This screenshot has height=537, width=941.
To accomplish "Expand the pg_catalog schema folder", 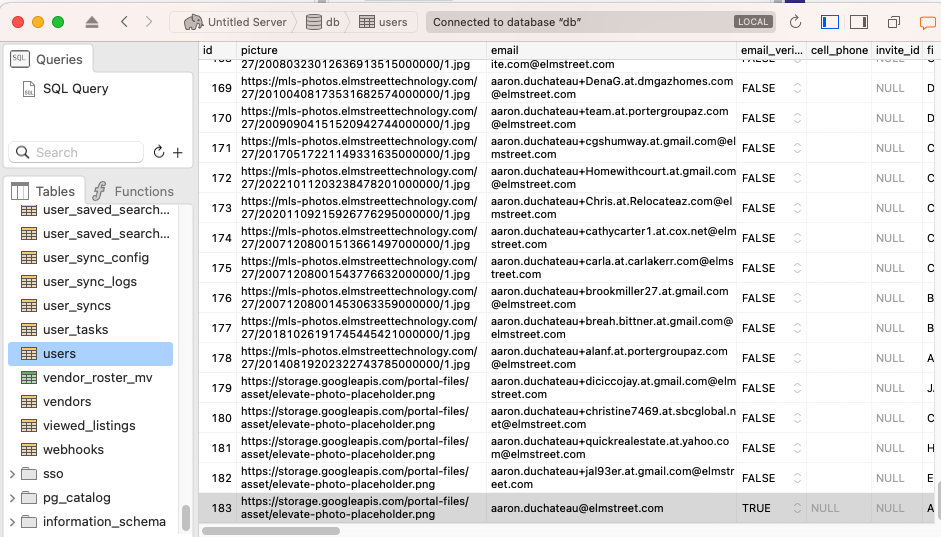I will [12, 498].
